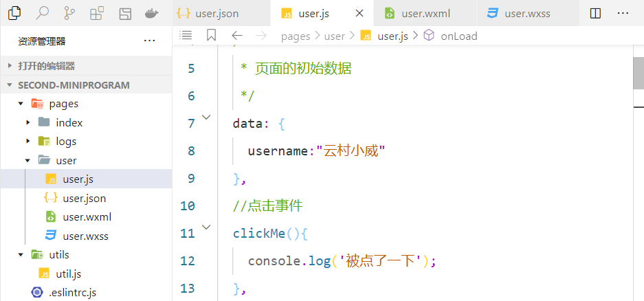Fold the clickMe function at line 11

click(207, 227)
